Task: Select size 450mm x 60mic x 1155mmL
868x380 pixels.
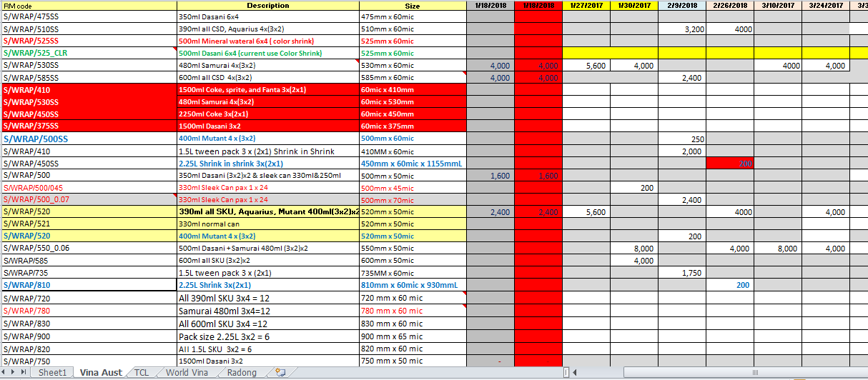Action: coord(413,164)
